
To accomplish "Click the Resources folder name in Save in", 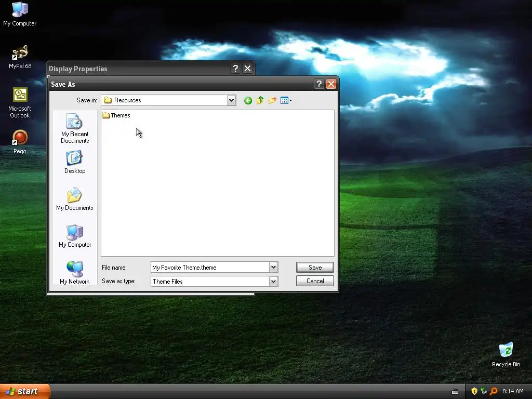I will tap(128, 100).
